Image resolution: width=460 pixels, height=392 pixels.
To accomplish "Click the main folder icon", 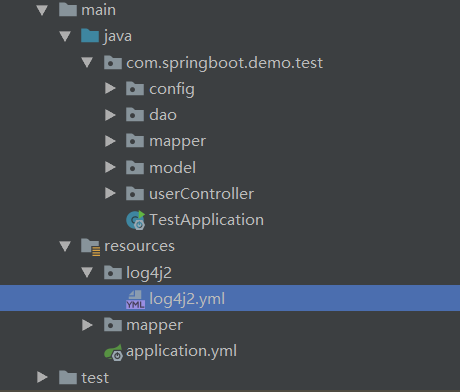I will [x=68, y=10].
